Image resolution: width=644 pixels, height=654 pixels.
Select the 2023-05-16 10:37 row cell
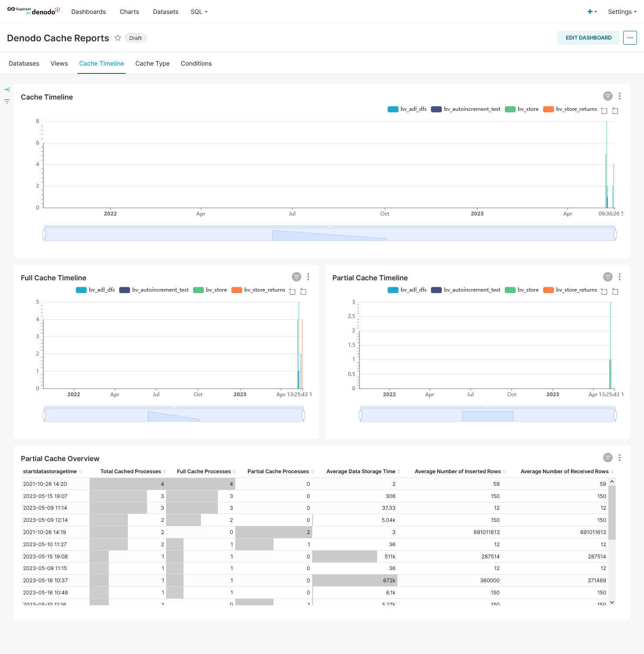(x=56, y=581)
